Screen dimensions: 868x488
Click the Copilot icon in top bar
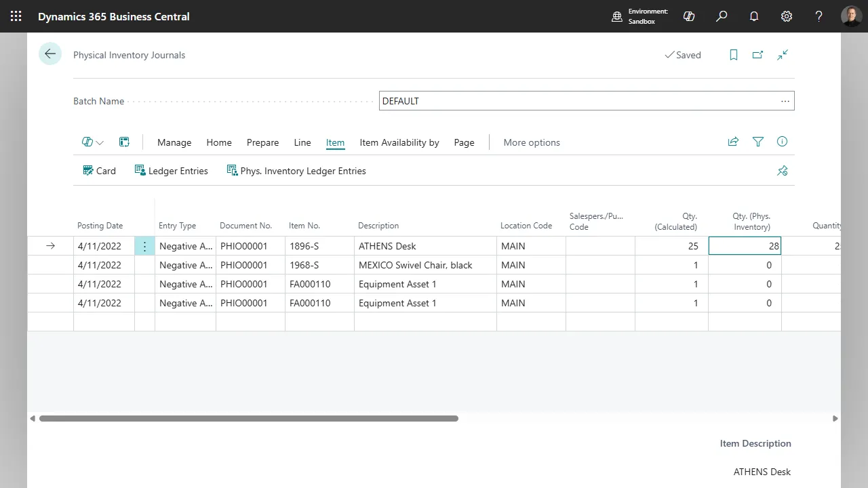(x=689, y=16)
